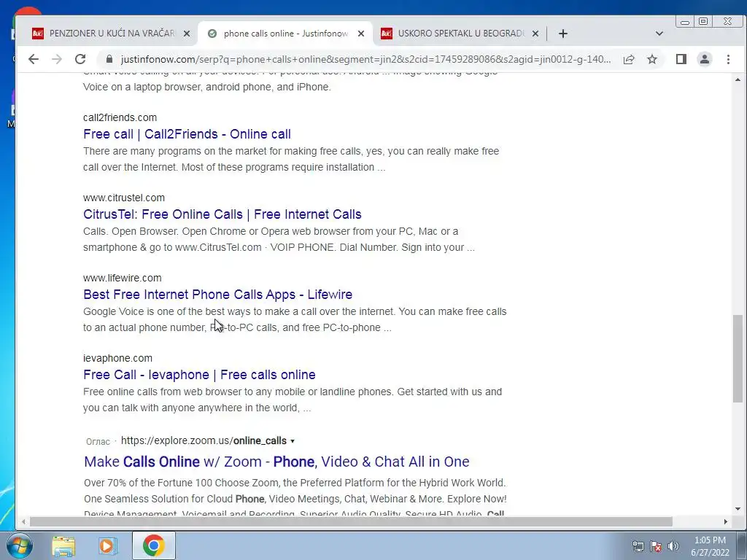The image size is (747, 560).
Task: Open the side panel icon
Action: (x=681, y=59)
